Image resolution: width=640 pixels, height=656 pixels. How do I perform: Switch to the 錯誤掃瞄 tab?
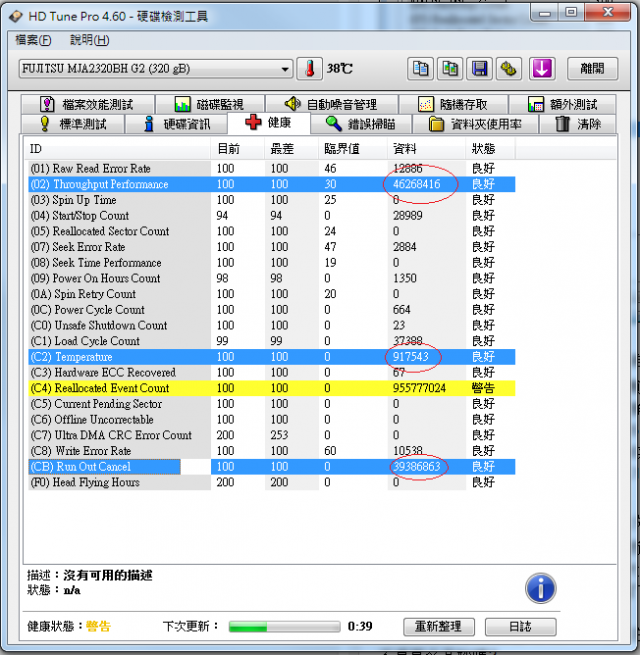[361, 124]
